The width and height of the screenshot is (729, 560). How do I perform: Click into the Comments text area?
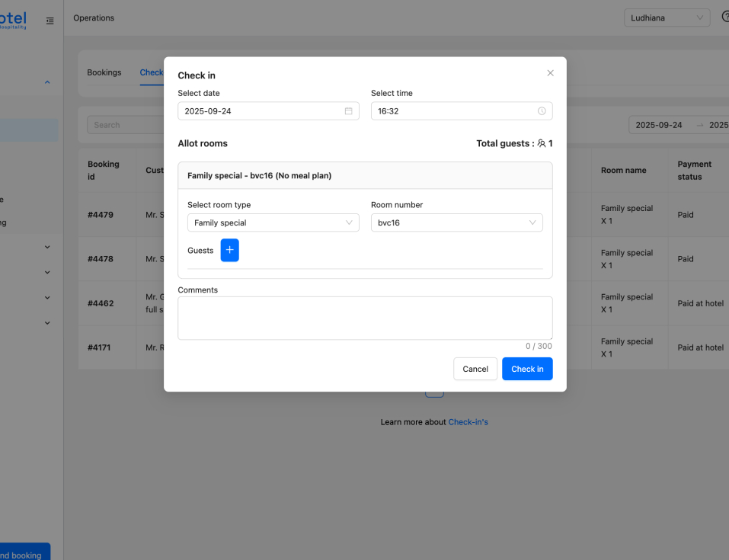pyautogui.click(x=365, y=318)
